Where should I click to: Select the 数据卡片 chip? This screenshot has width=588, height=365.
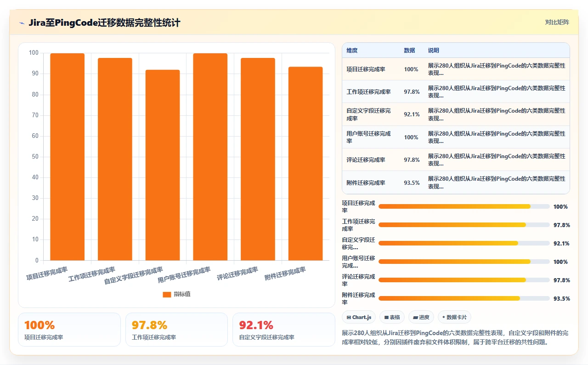pos(454,317)
